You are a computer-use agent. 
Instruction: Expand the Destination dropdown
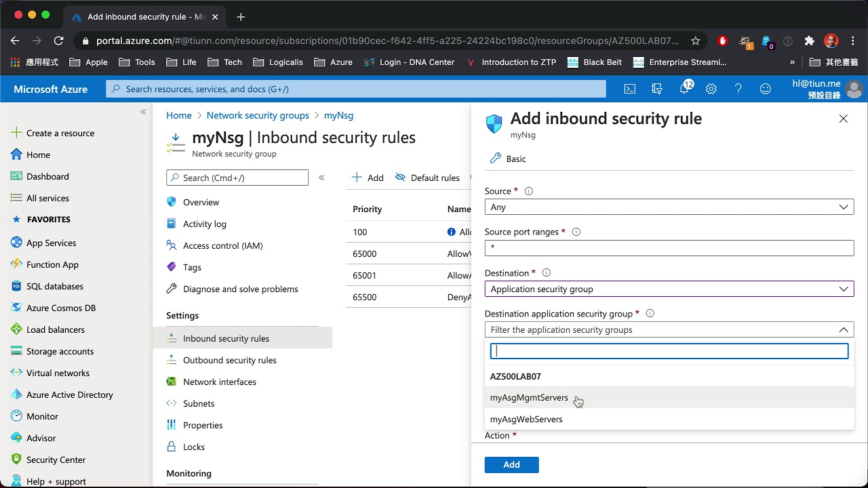[669, 289]
